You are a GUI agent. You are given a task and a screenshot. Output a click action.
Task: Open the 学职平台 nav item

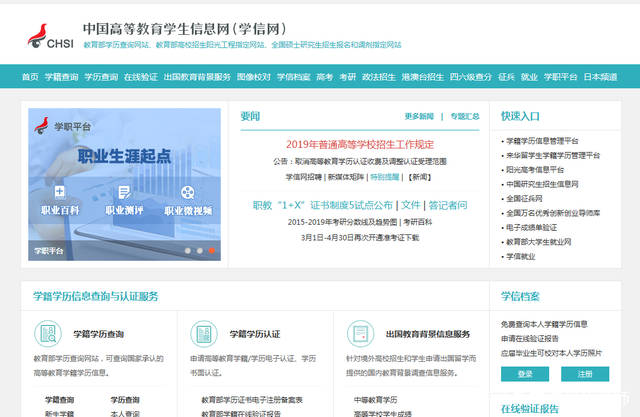pyautogui.click(x=560, y=77)
